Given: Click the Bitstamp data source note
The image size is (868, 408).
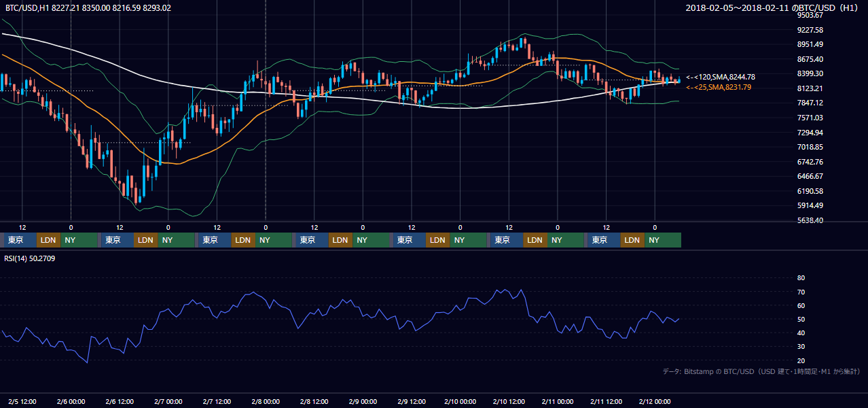Looking at the screenshot, I should 761,371.
